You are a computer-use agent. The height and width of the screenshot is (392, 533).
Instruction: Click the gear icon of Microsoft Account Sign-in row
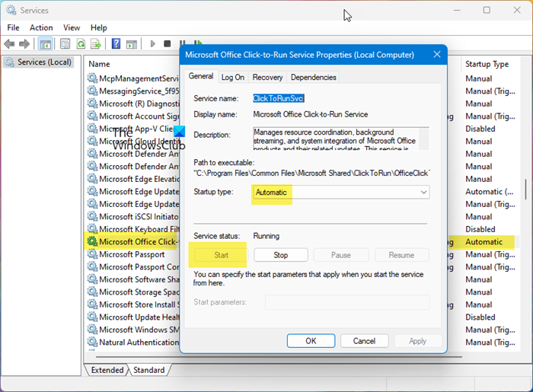coord(92,116)
